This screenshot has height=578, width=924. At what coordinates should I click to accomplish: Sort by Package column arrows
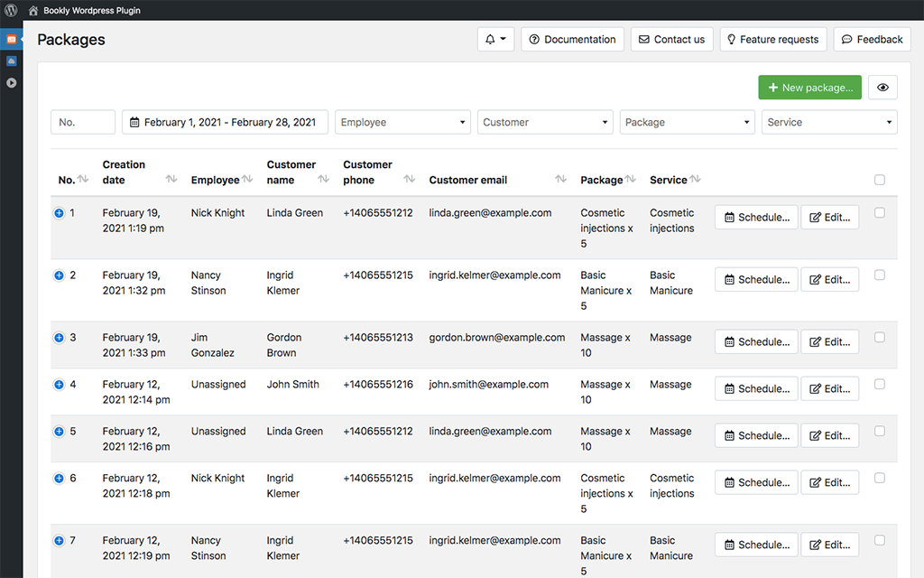point(630,180)
